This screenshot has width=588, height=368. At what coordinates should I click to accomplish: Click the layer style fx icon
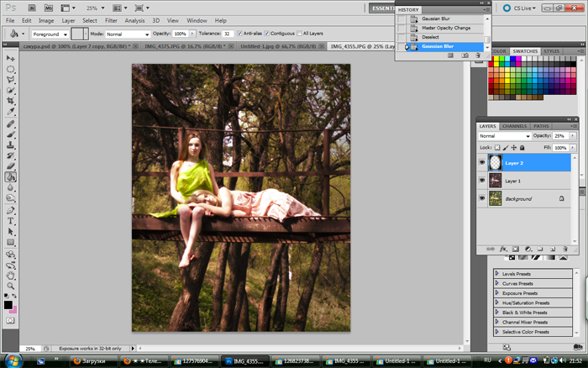coord(503,249)
